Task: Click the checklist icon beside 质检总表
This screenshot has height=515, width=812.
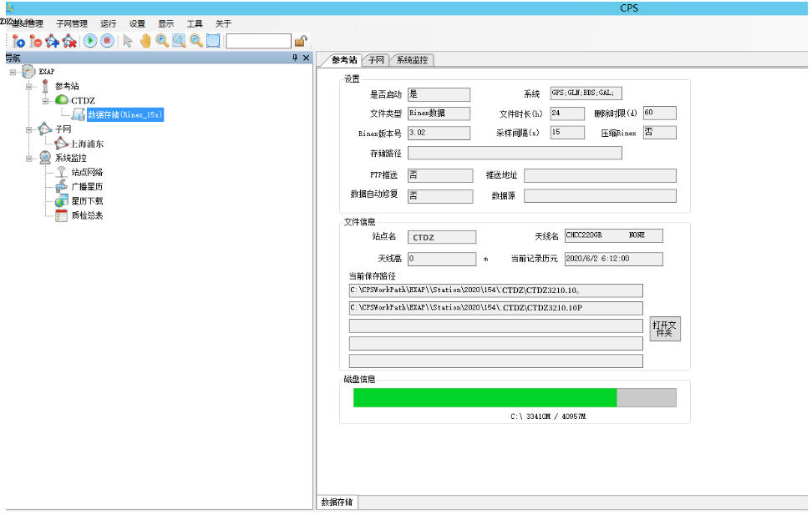Action: coord(62,215)
